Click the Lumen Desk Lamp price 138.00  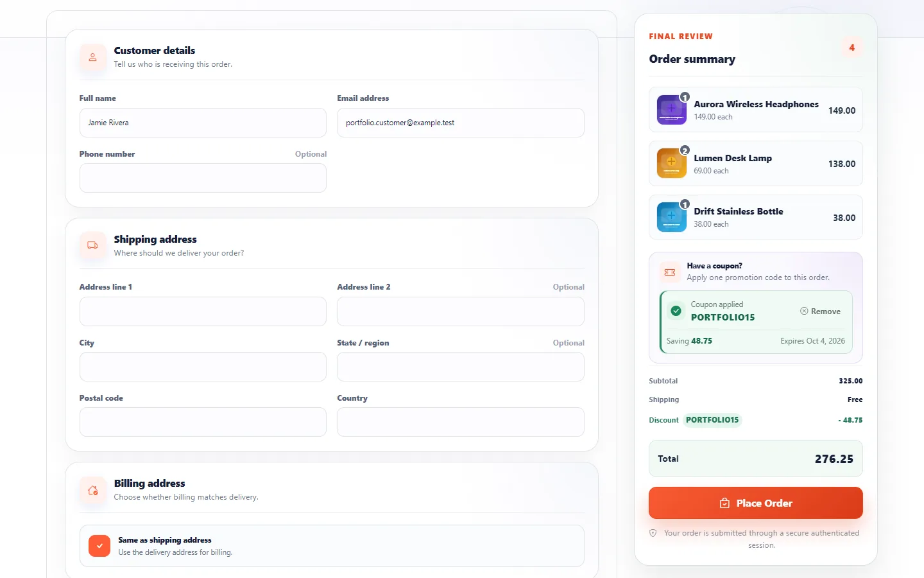tap(842, 164)
